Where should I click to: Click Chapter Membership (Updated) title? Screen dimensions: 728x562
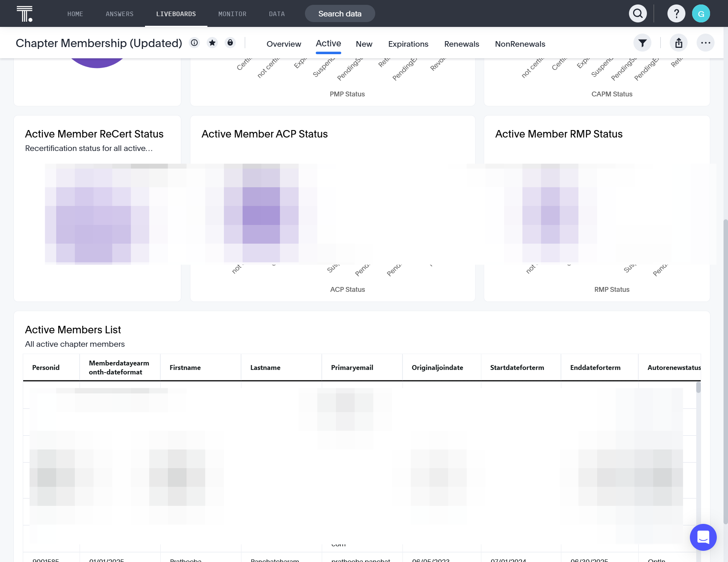click(99, 43)
